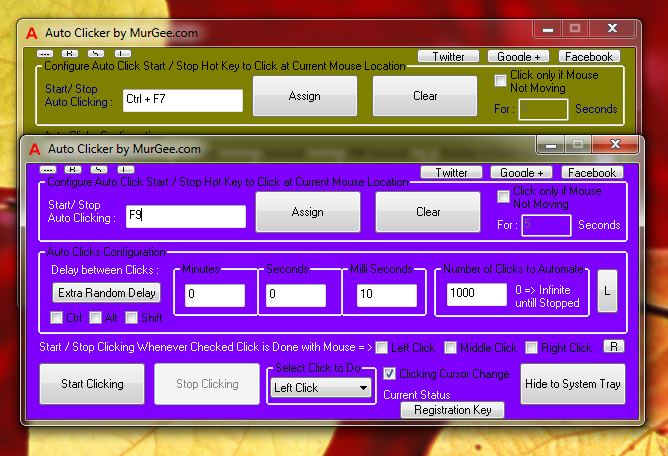Screen dimensions: 668x456
Task: Click Clear in the purple window
Action: (x=428, y=212)
